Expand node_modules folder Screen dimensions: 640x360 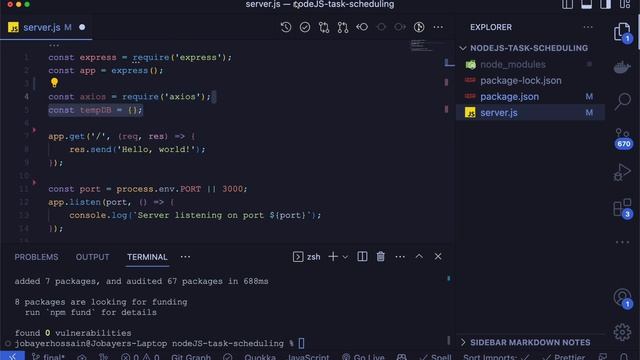pyautogui.click(x=513, y=64)
